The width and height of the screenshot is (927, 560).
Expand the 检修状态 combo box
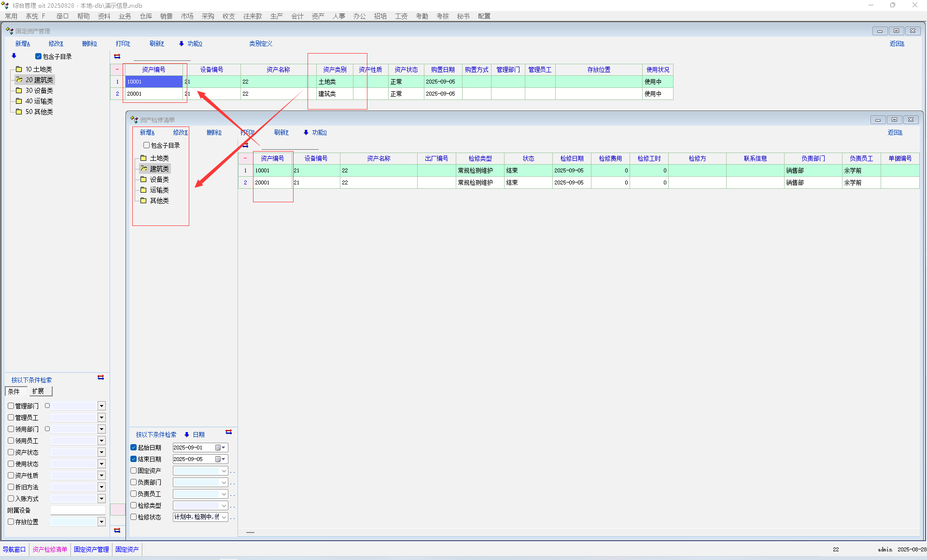click(224, 517)
